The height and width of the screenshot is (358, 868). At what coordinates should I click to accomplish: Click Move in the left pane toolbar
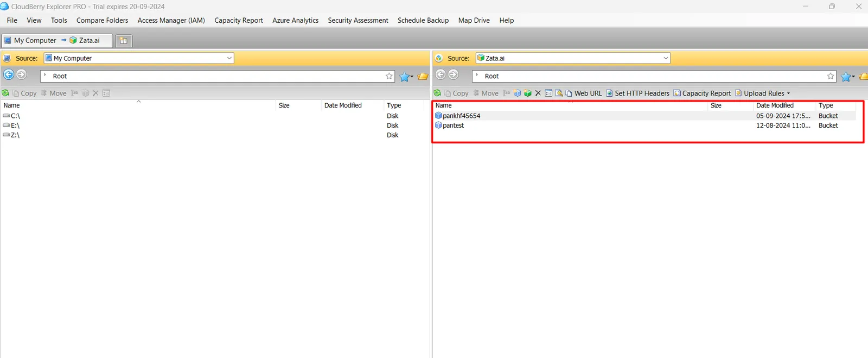[x=53, y=93]
